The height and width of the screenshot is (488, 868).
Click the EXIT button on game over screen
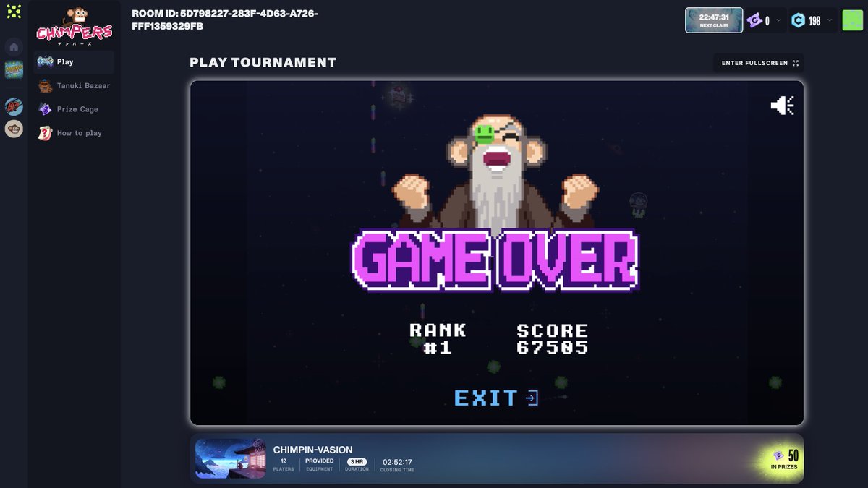pos(496,398)
